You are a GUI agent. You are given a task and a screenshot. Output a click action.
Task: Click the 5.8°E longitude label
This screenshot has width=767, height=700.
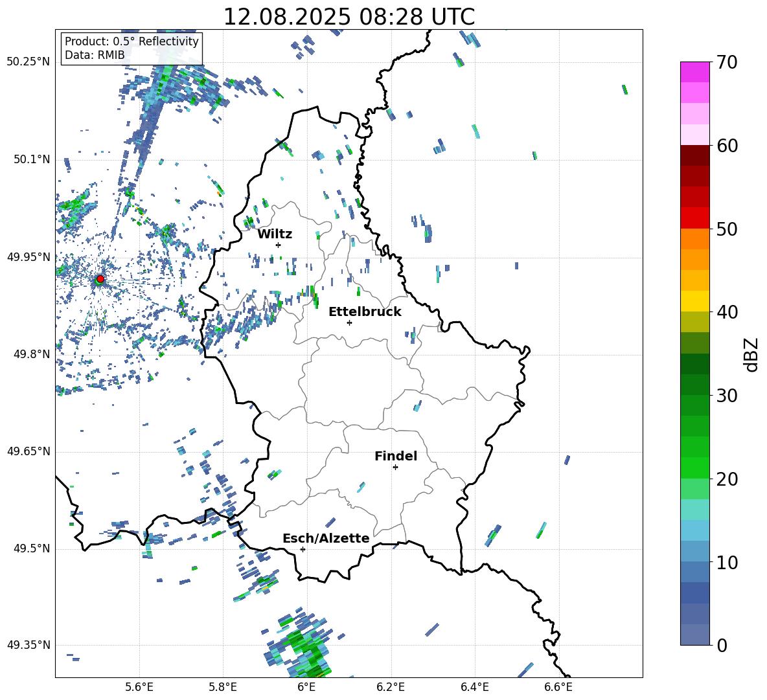click(x=223, y=687)
